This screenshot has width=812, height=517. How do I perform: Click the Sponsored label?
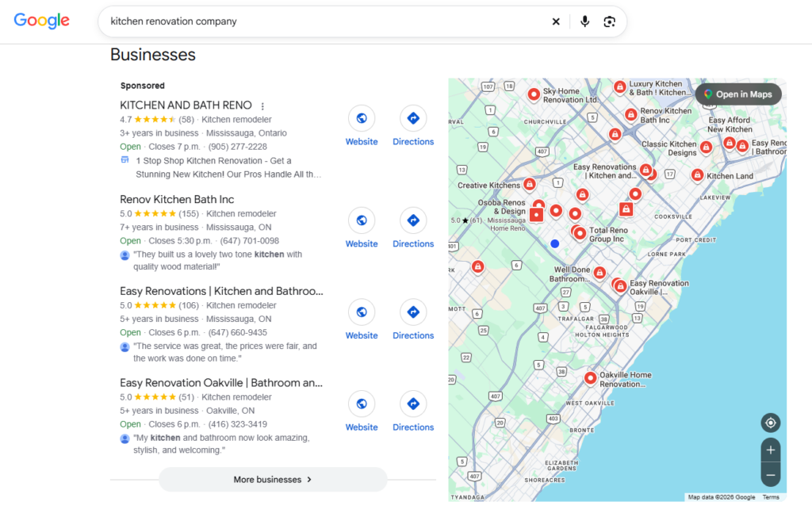(143, 86)
